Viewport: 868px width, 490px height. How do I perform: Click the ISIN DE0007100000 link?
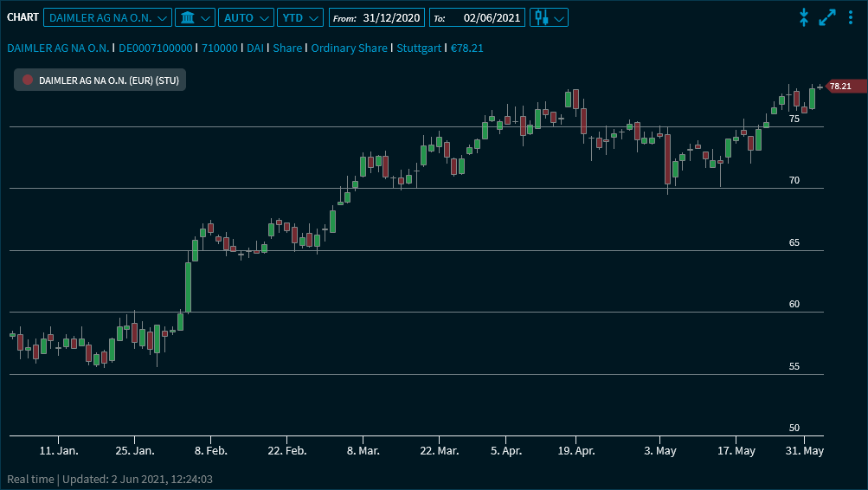coord(156,48)
